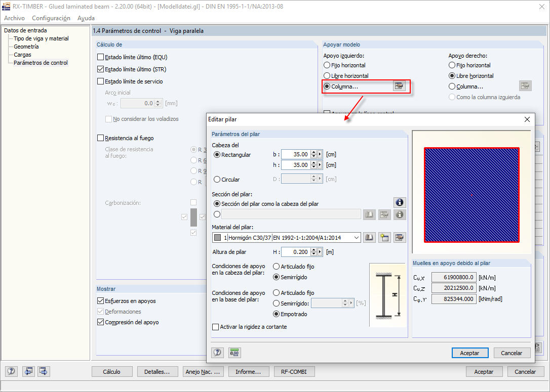Screen dimensions: 550x392
Task: Click grey info icon for custom section
Action: (x=400, y=214)
